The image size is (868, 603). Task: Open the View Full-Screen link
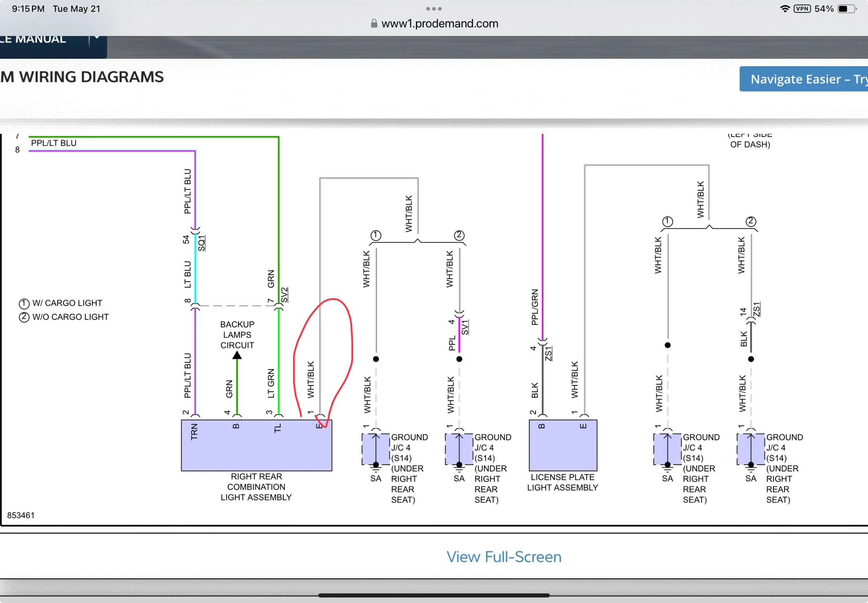(x=504, y=557)
